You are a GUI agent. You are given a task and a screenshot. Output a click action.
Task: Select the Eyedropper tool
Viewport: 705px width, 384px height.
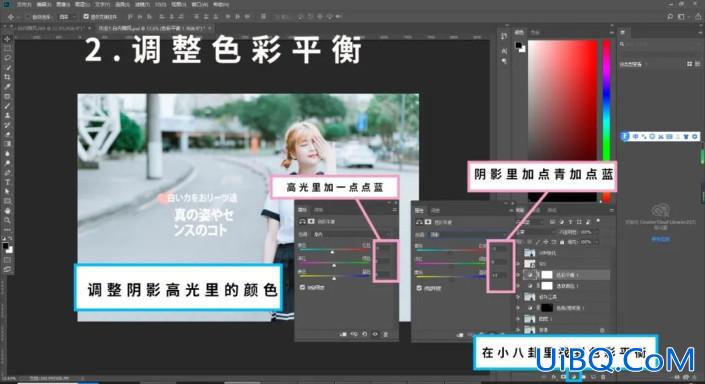coord(7,87)
